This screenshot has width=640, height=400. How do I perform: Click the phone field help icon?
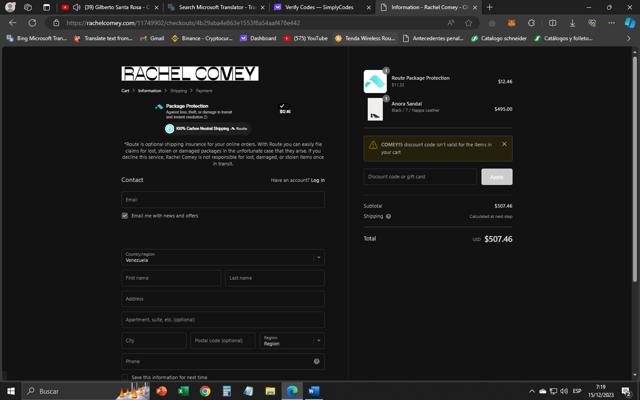point(316,361)
